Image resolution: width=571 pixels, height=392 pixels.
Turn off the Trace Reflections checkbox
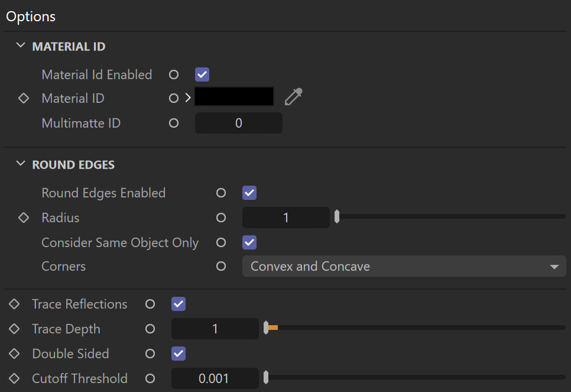click(x=179, y=304)
